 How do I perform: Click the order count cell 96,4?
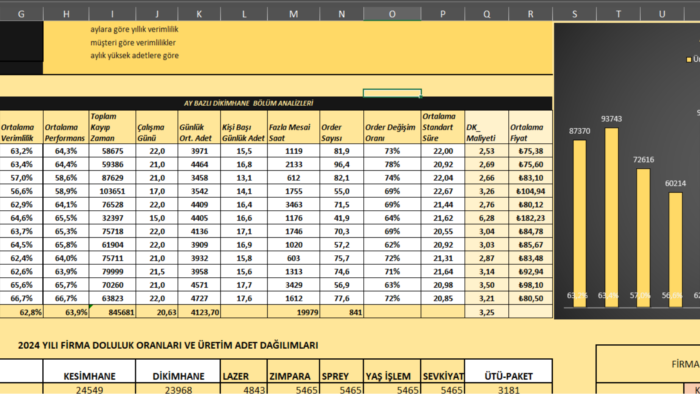click(342, 164)
